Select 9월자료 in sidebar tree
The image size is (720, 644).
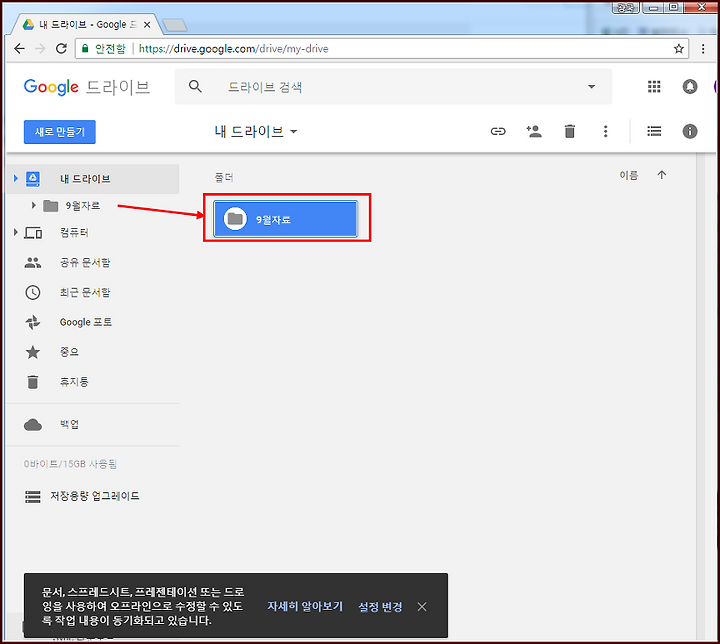83,206
